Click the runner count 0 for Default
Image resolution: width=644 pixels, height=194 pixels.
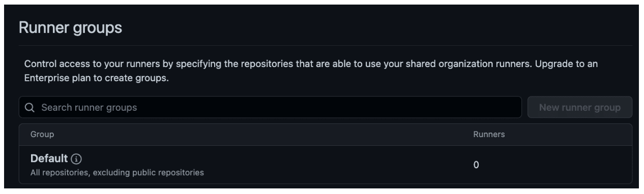click(476, 165)
